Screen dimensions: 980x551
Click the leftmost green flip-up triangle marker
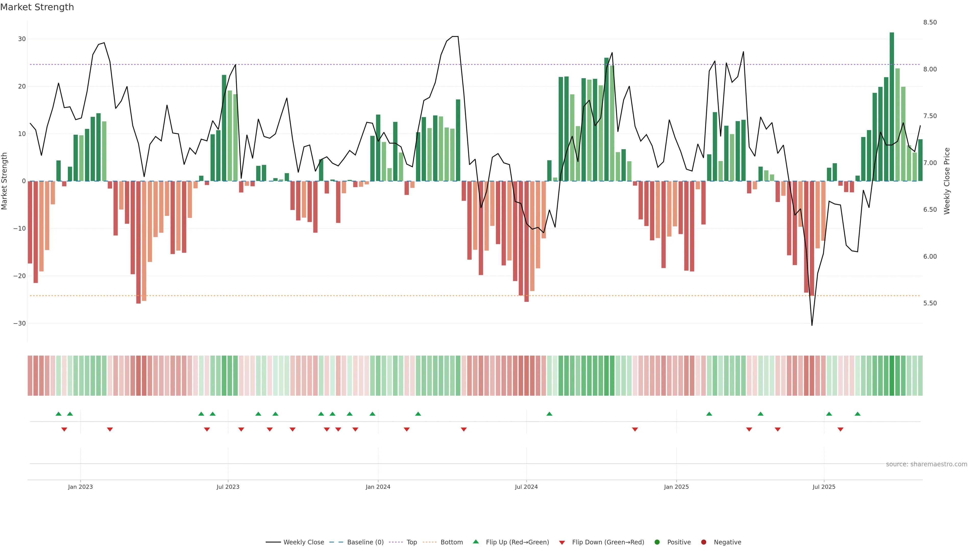58,414
